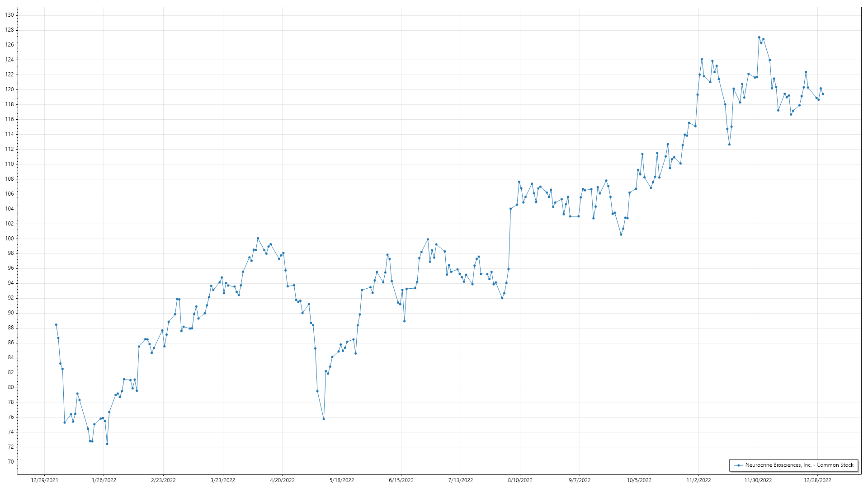Click the 130 y-axis value label
Viewport: 868px width, 488px height.
[9, 15]
